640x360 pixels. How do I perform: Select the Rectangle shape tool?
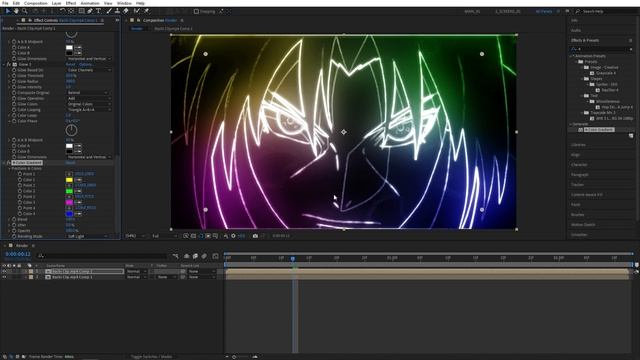pos(82,11)
